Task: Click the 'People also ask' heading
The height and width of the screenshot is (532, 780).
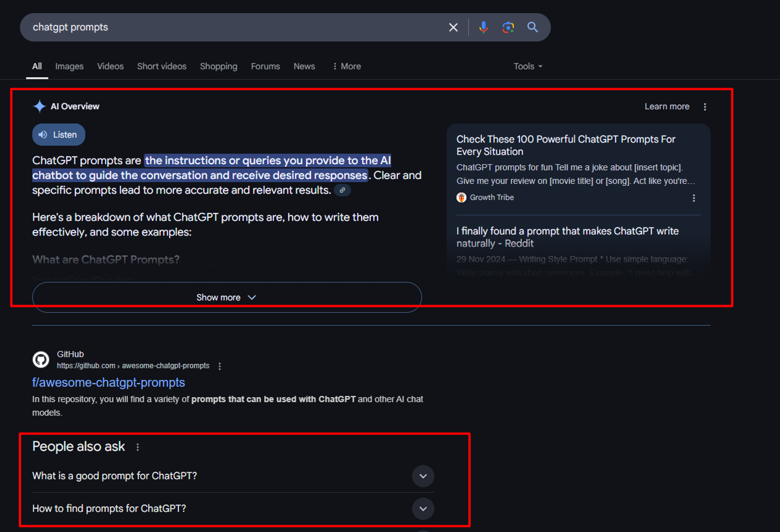Action: tap(78, 447)
